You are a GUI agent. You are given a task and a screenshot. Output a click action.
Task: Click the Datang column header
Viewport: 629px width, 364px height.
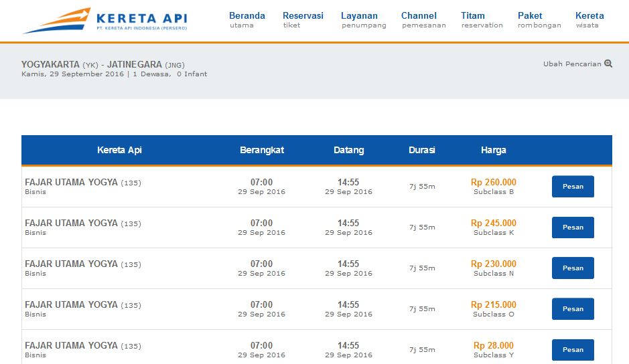[x=349, y=151]
